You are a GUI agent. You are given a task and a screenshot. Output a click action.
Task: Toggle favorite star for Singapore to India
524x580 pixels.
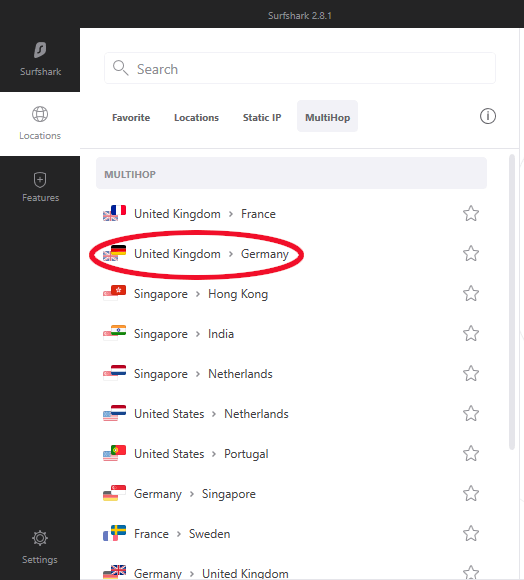point(471,333)
